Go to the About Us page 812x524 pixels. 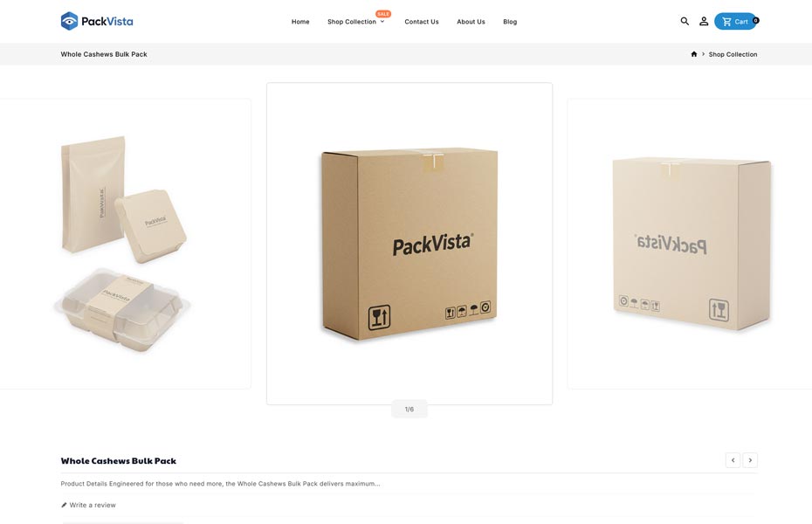[471, 22]
